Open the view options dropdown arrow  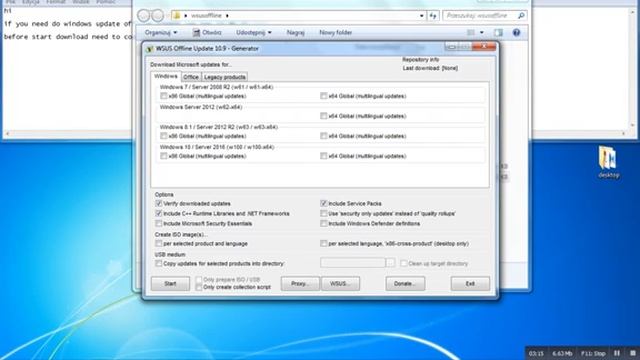click(x=482, y=33)
